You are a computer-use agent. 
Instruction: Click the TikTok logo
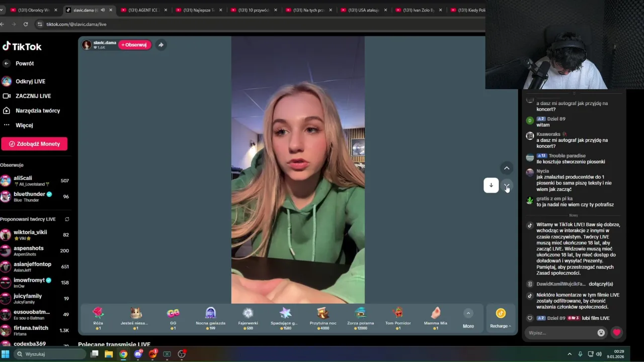(22, 47)
